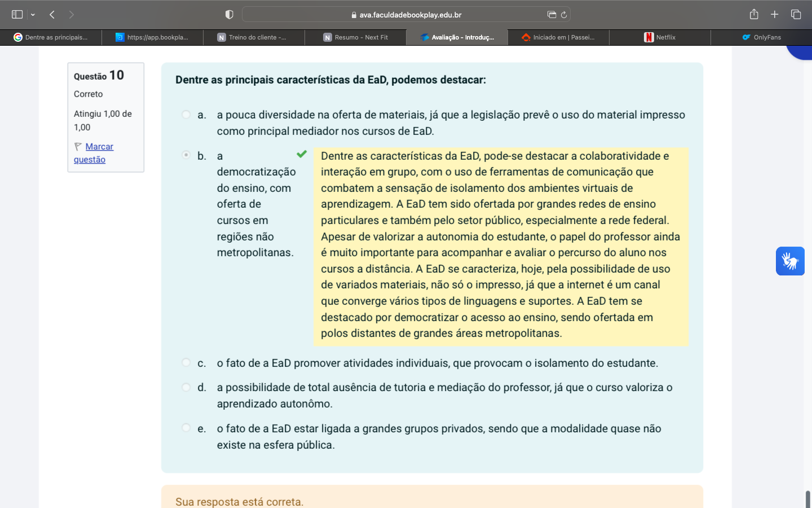Choose radio option e about grupos privados

(x=186, y=428)
